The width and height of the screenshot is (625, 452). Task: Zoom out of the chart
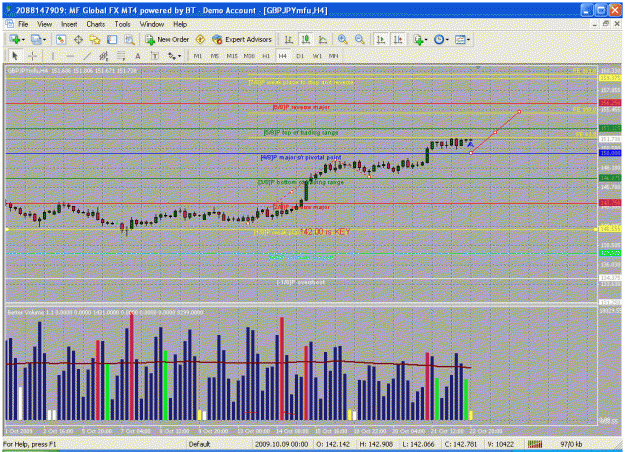pos(360,39)
